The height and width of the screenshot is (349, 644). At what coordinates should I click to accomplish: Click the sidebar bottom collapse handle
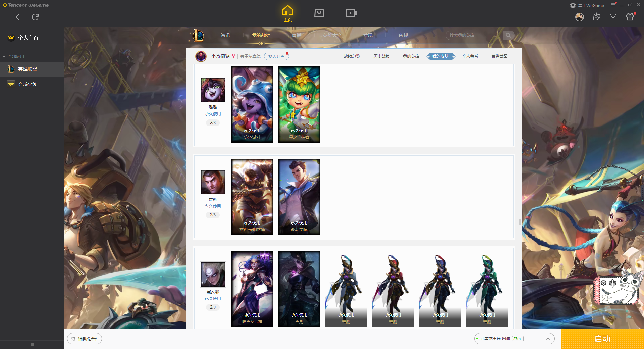click(x=32, y=344)
